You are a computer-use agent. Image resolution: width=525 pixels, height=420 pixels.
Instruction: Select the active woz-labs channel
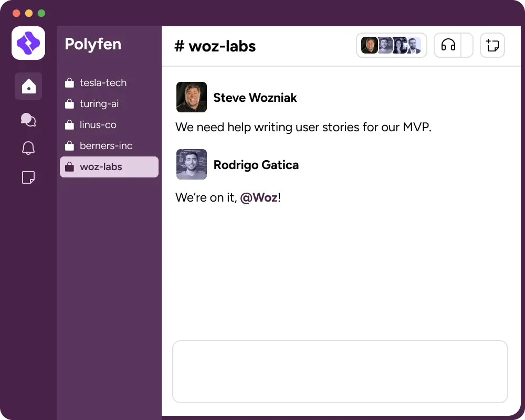point(109,167)
